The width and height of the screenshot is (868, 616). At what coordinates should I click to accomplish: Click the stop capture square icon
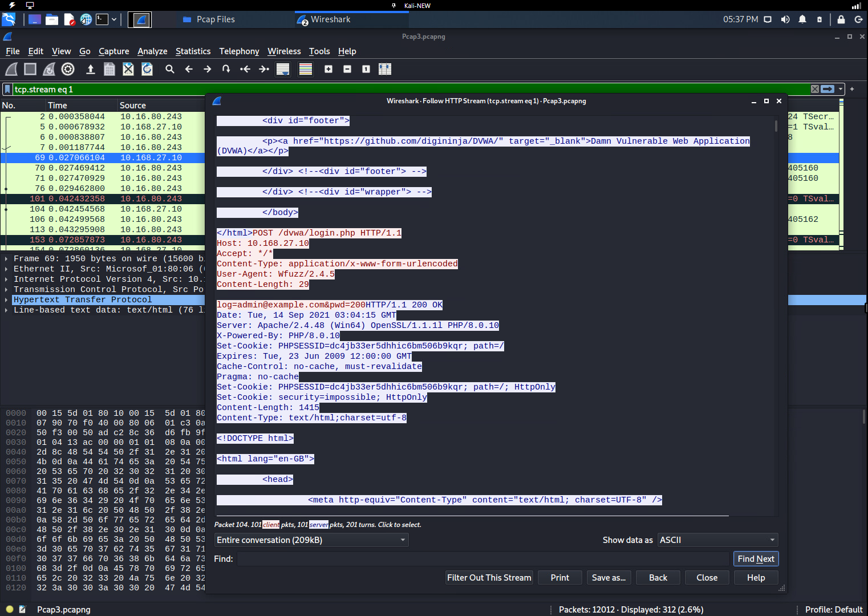(x=30, y=69)
